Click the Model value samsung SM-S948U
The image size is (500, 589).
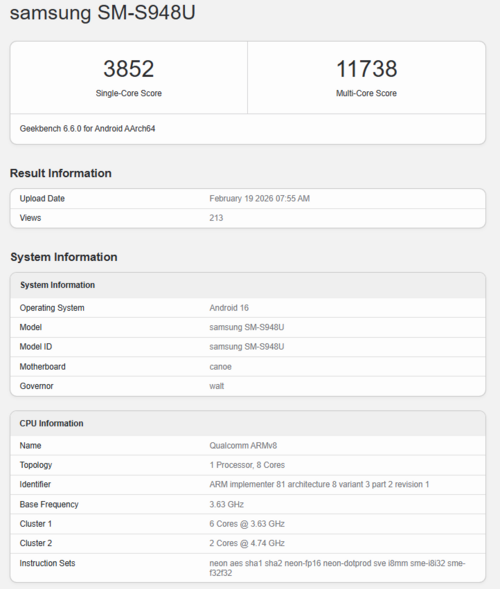[x=246, y=327]
